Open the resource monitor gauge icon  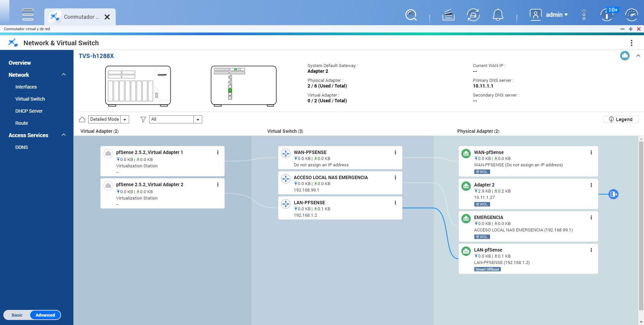(x=632, y=15)
